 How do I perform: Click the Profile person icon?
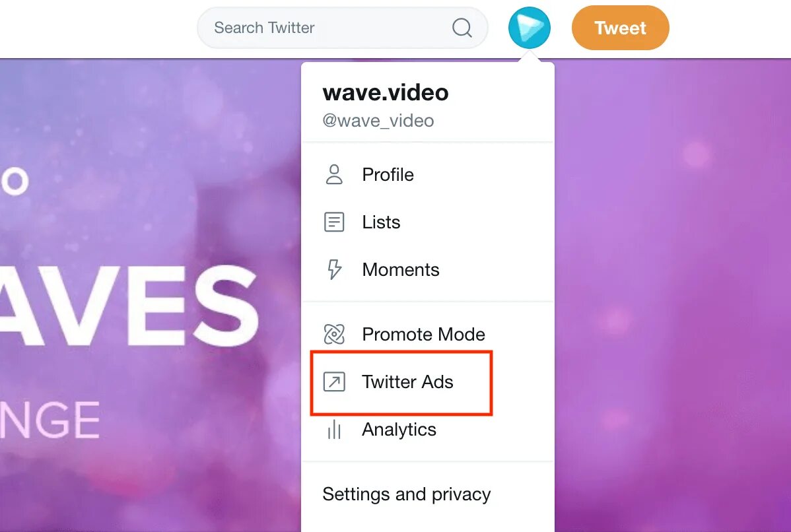click(334, 174)
